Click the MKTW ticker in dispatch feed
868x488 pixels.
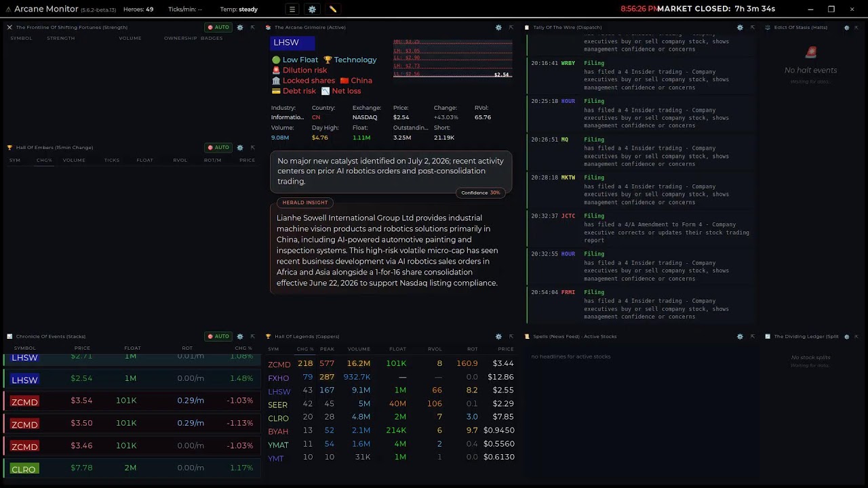tap(568, 178)
